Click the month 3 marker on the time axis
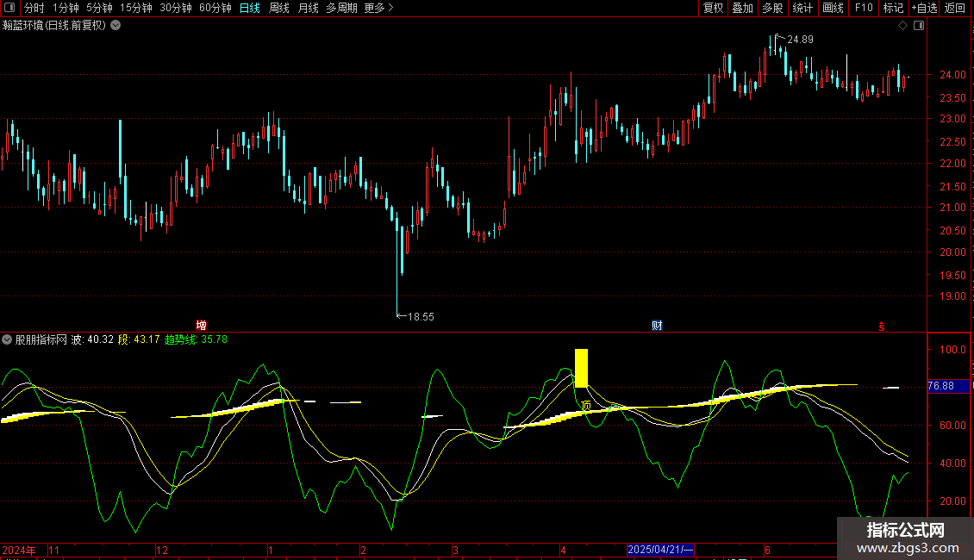This screenshot has width=974, height=560. [x=455, y=550]
